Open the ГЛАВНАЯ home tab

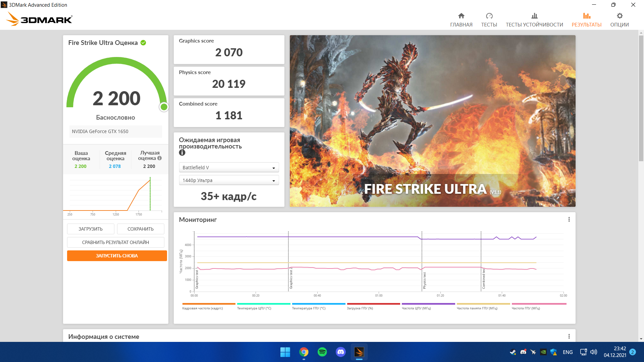[x=461, y=20]
